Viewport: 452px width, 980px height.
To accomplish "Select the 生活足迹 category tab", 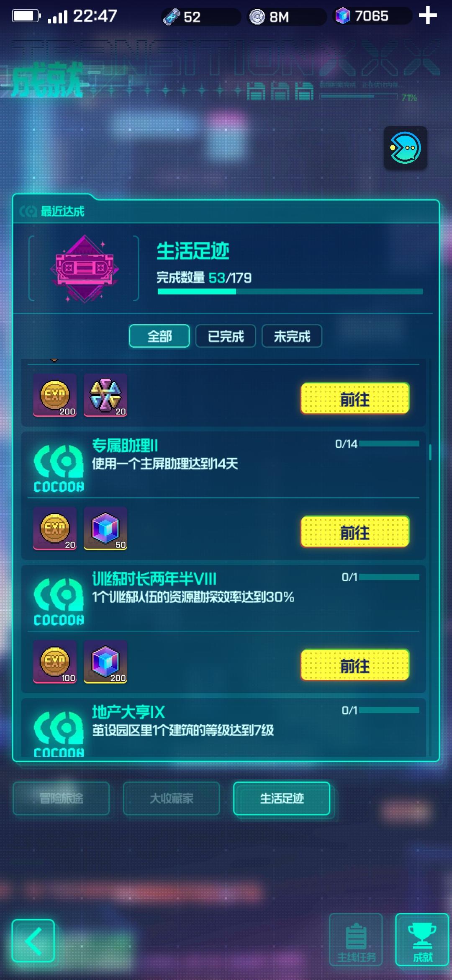I will click(282, 798).
